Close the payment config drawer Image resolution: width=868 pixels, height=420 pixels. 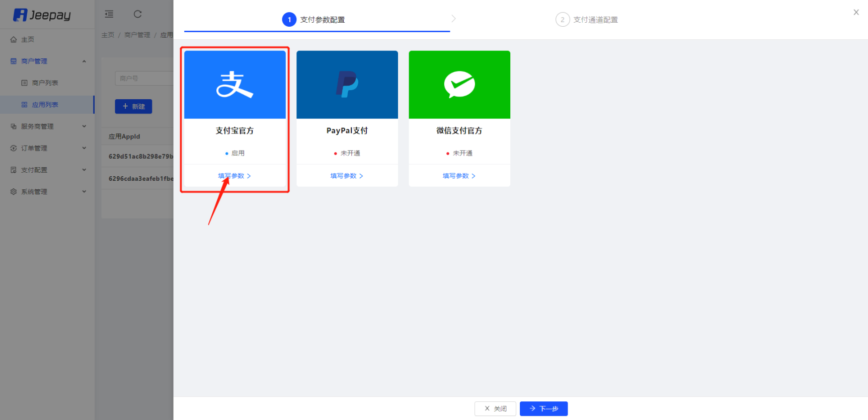pyautogui.click(x=856, y=12)
